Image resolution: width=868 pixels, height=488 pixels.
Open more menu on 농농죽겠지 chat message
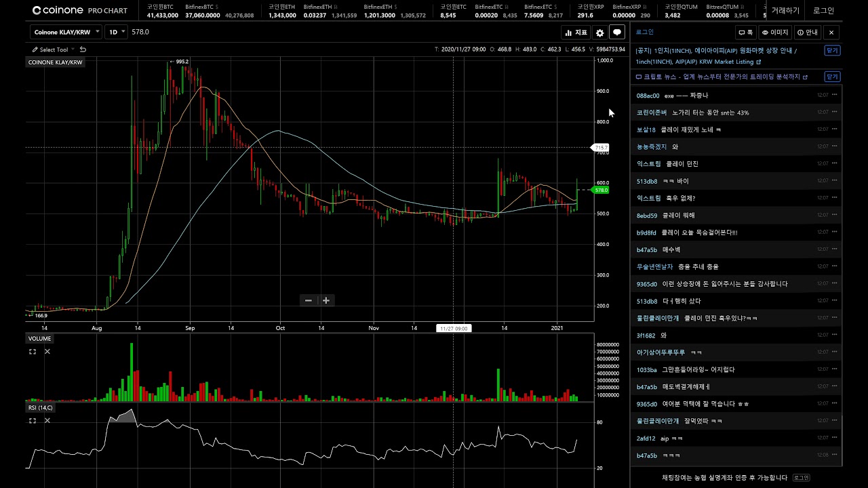pos(835,146)
